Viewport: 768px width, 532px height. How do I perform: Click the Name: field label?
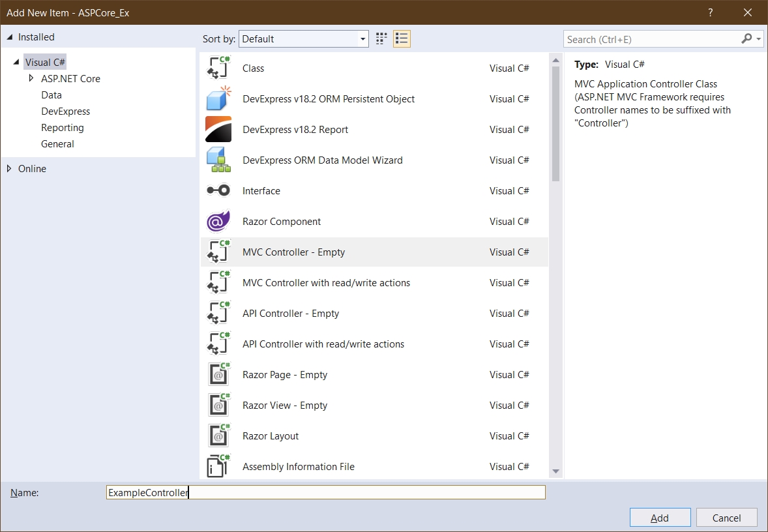[25, 492]
